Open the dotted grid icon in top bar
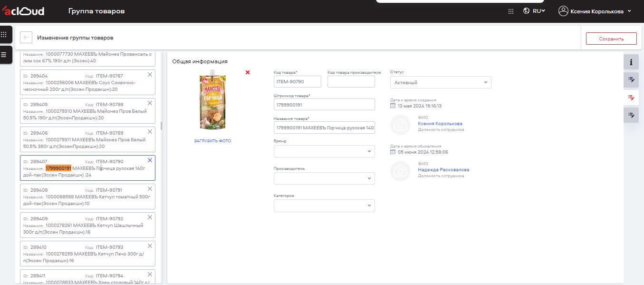 click(511, 11)
